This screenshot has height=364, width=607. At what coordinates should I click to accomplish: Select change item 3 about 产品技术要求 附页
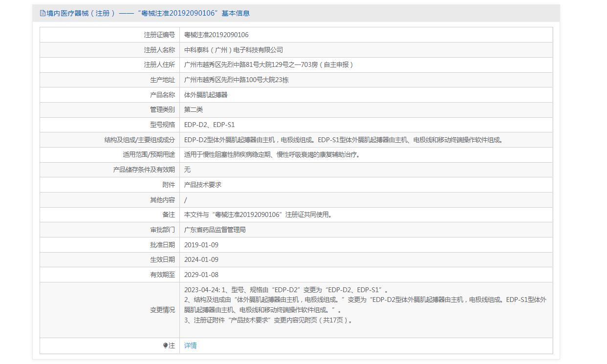point(268,320)
